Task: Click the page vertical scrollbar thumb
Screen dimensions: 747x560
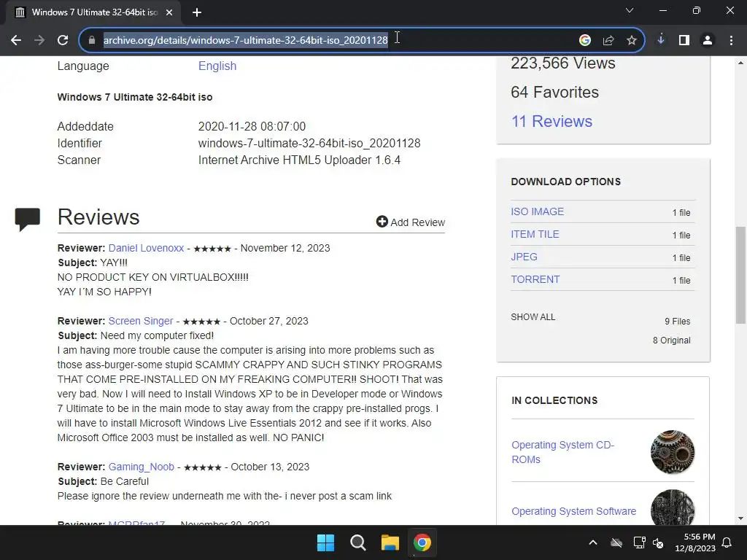Action: [x=740, y=275]
